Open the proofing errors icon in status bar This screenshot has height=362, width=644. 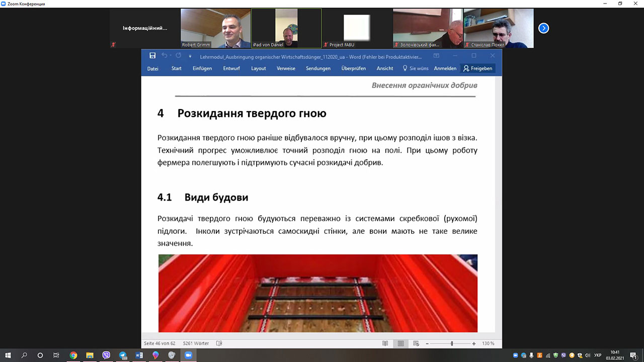[x=219, y=343]
